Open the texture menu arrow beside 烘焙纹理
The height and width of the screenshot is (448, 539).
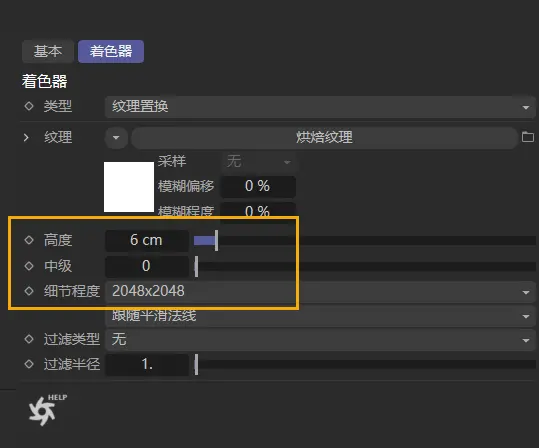[116, 138]
